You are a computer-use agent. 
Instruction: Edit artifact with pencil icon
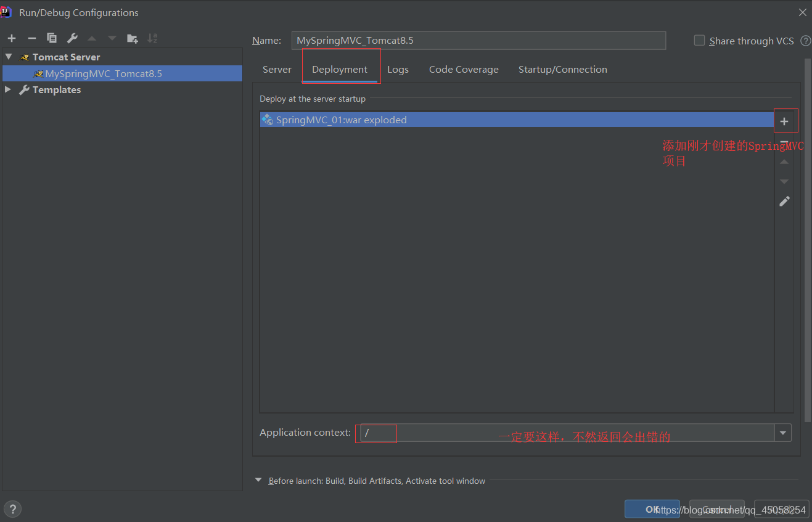[784, 201]
